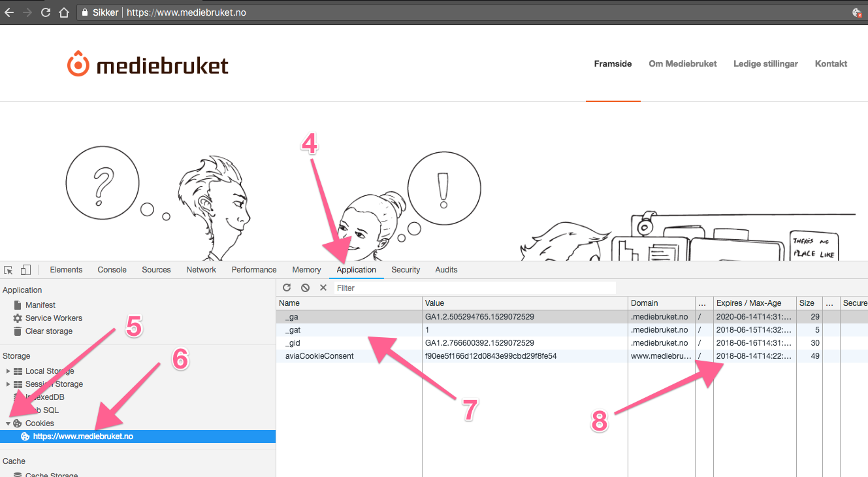The width and height of the screenshot is (868, 477).
Task: Reload the page with the refresh icon
Action: [46, 12]
